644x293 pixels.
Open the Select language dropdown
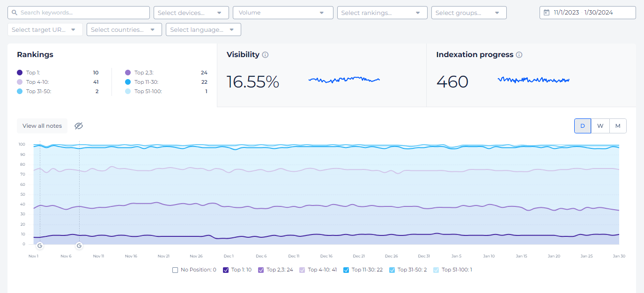(203, 29)
